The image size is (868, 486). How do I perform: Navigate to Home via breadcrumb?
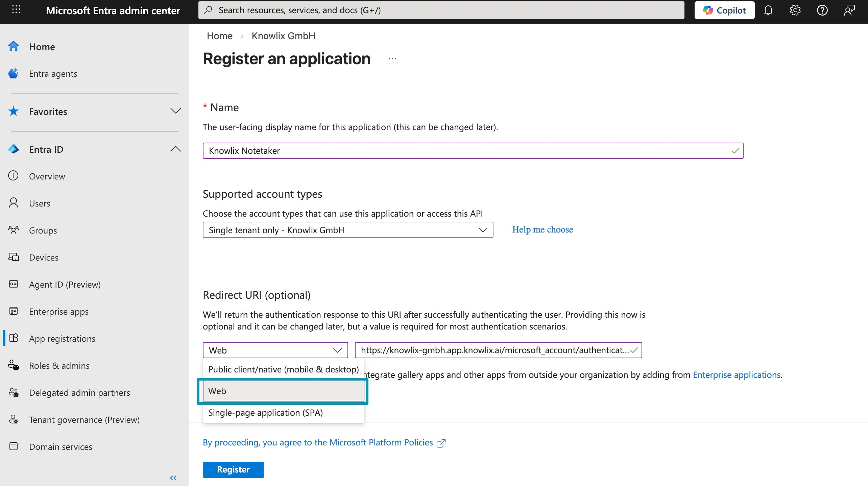pos(219,35)
